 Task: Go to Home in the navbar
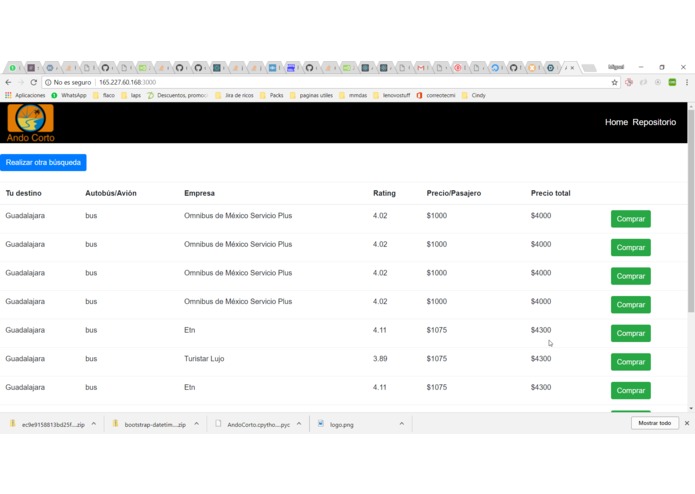tap(616, 122)
